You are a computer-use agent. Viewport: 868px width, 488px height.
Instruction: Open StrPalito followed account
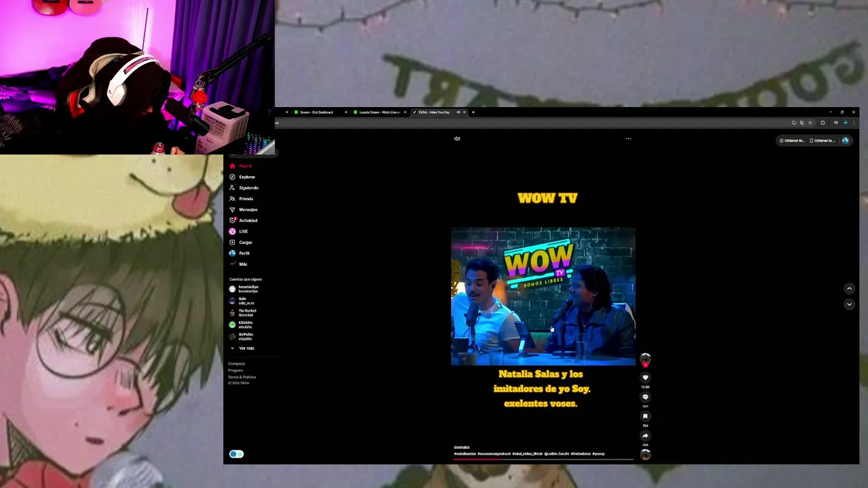241,336
